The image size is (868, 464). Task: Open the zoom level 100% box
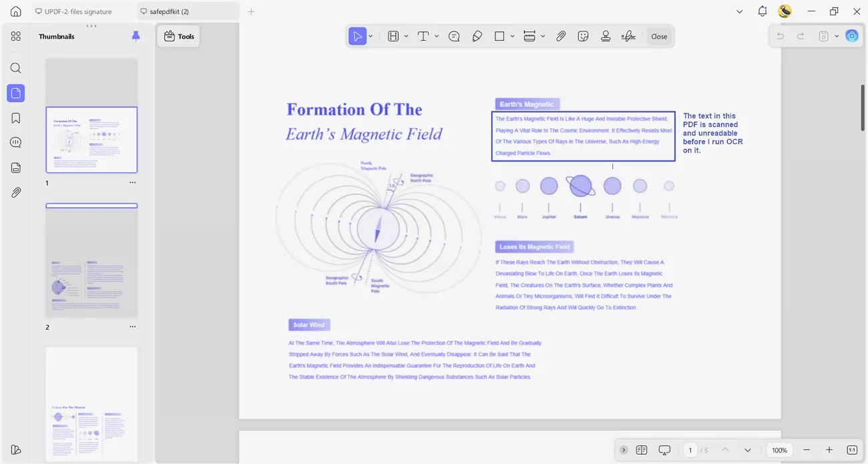pyautogui.click(x=779, y=450)
